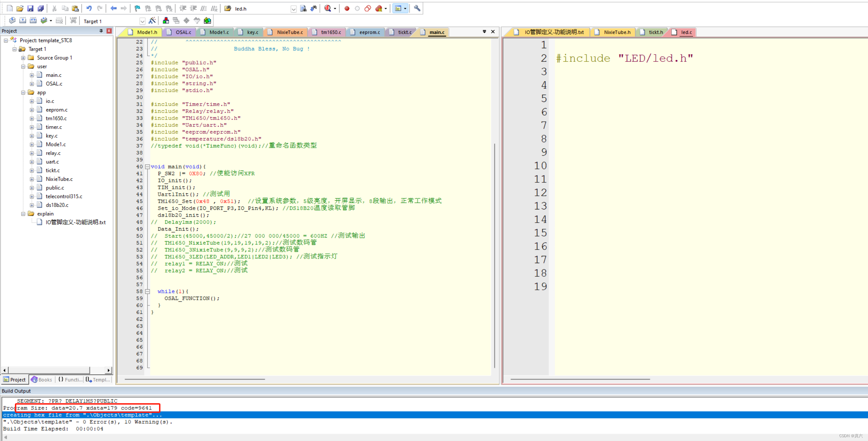Open the Target 1 dropdown
This screenshot has height=441, width=868.
click(x=142, y=21)
